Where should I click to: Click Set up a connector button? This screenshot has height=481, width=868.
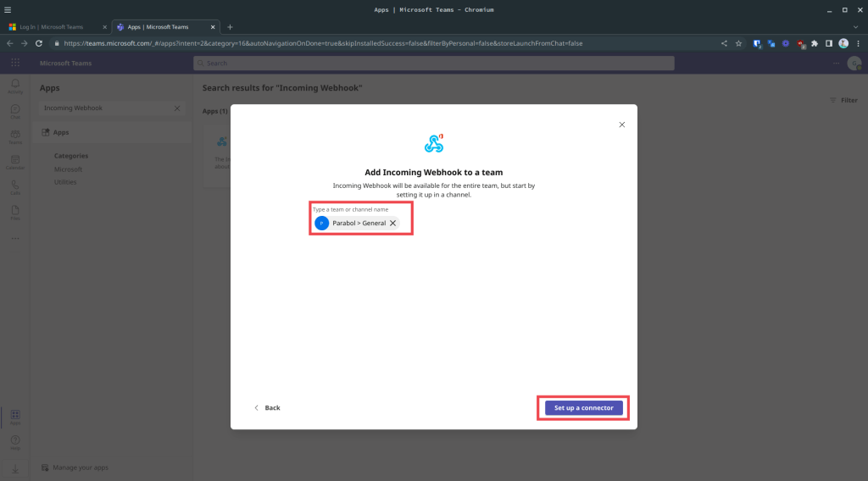click(583, 408)
